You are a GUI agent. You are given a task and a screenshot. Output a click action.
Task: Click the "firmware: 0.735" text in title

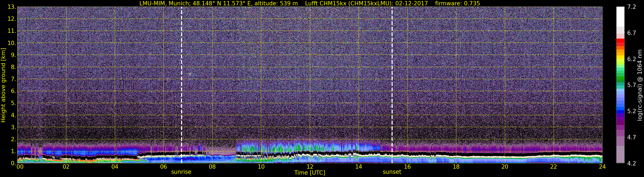457,3
